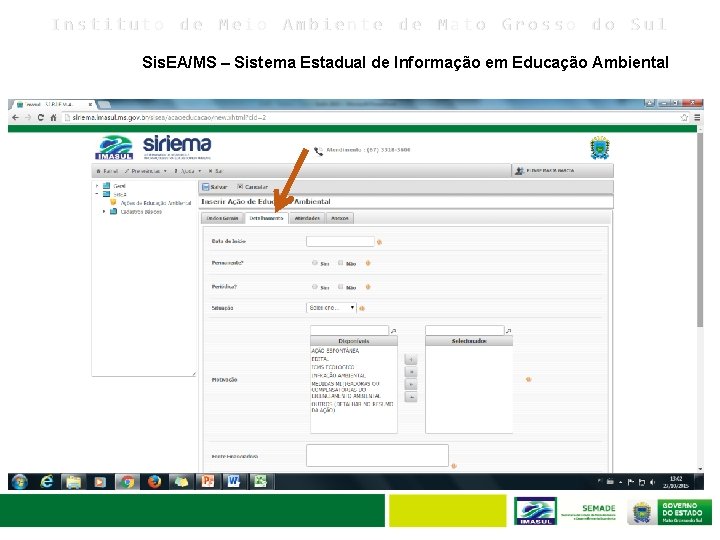Click the Sair menu item
Viewport: 720px width, 540px height.
pos(215,171)
